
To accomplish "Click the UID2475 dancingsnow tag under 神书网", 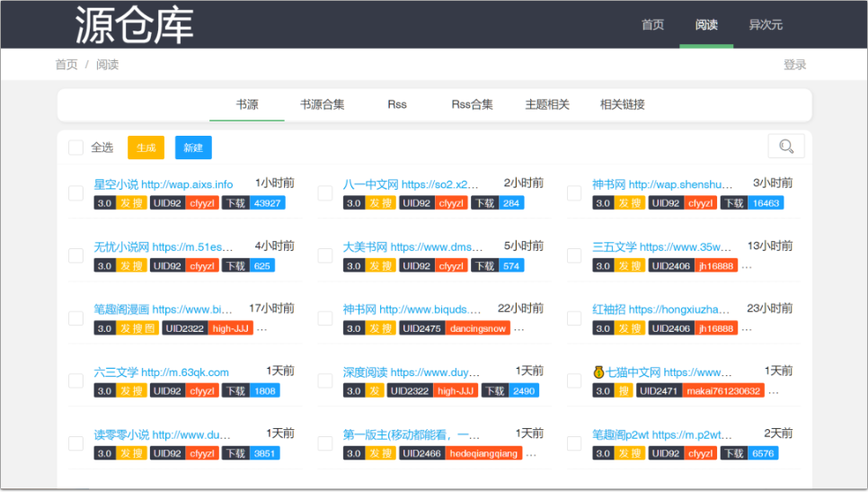I will coord(454,329).
